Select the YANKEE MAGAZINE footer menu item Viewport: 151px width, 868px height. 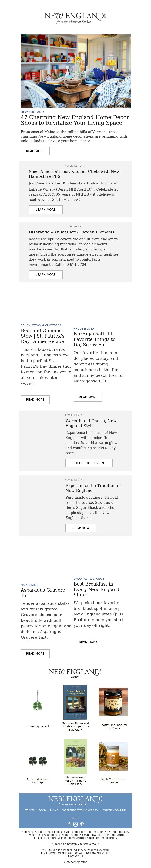click(x=114, y=810)
